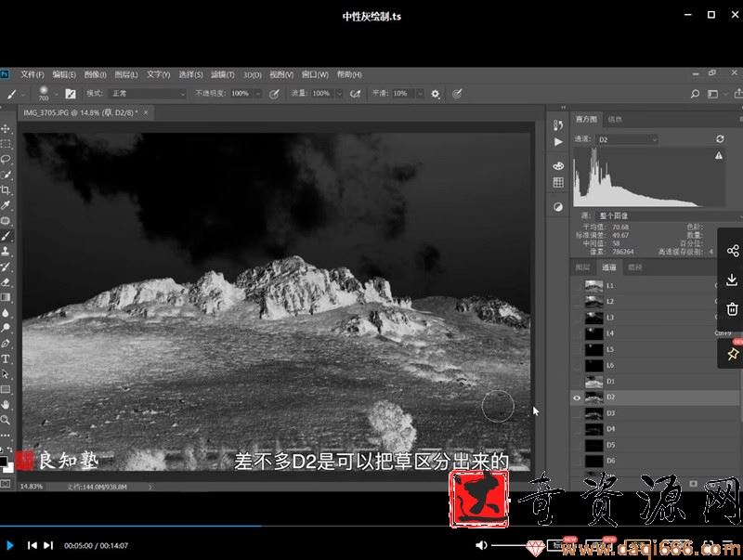
Task: Open the 滤镜(T) menu
Action: click(x=222, y=74)
